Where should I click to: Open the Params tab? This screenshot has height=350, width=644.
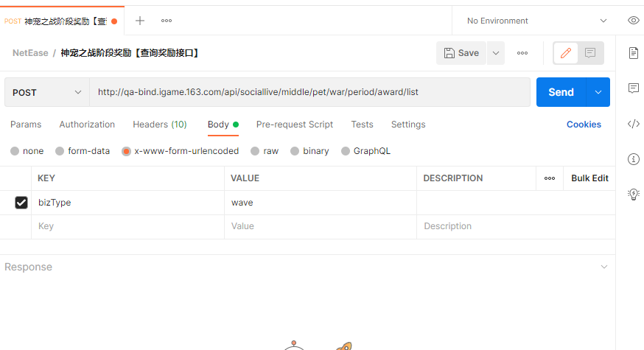tap(26, 125)
